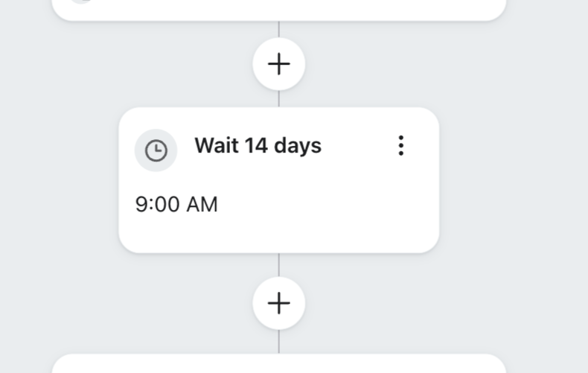Select the partially visible card at the top
This screenshot has height=373, width=588.
[278, 9]
